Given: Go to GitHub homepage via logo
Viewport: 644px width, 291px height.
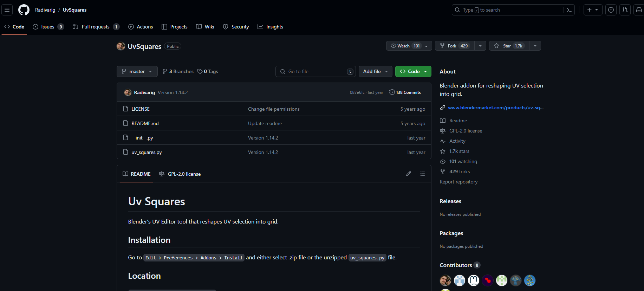Looking at the screenshot, I should (x=24, y=10).
